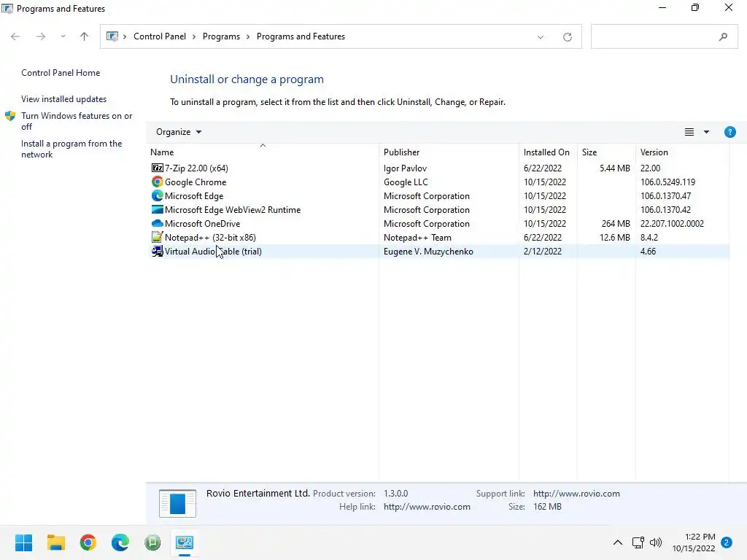747x560 pixels.
Task: Select the Google Chrome row name
Action: pos(196,182)
